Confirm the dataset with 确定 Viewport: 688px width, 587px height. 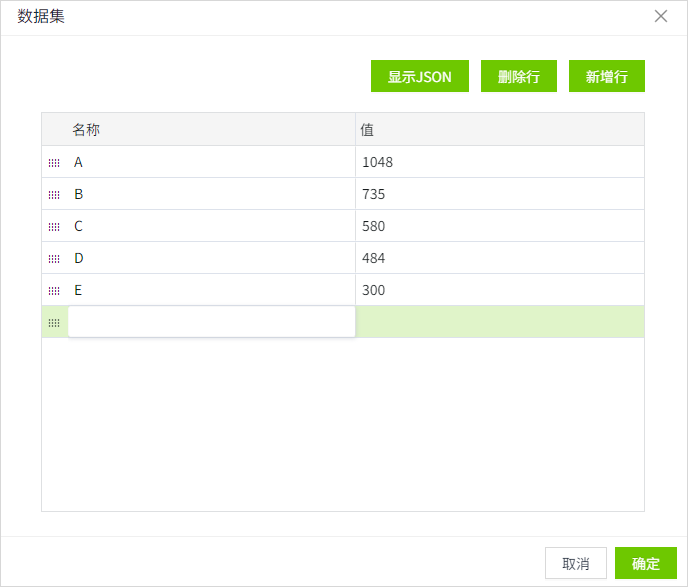click(x=646, y=563)
